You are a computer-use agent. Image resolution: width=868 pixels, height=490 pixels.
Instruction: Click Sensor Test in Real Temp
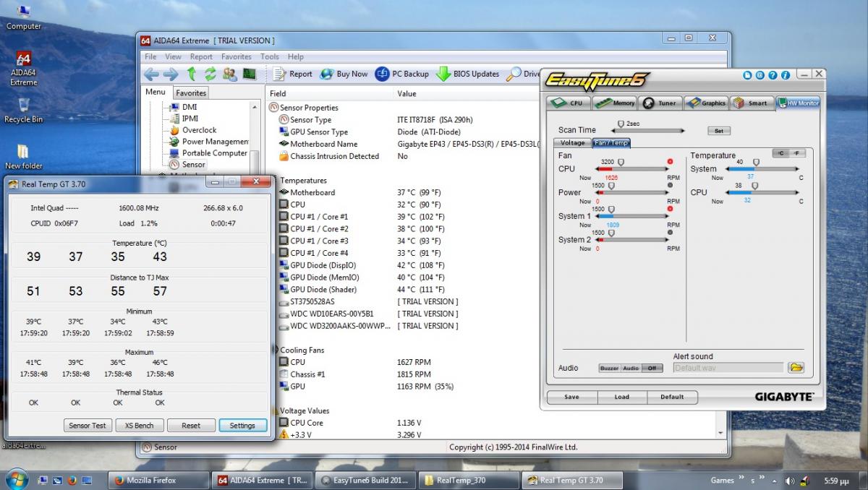(88, 426)
